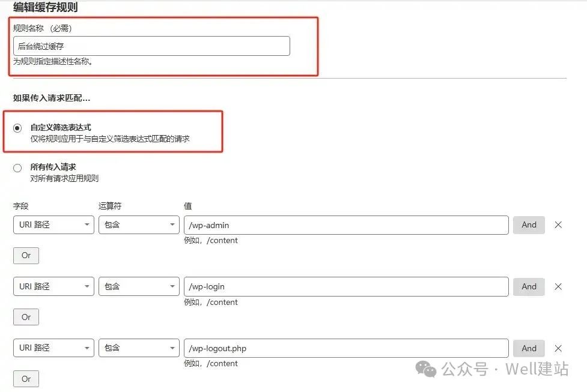Click And button beside /wp-login value
This screenshot has height=392, width=587.
[529, 286]
